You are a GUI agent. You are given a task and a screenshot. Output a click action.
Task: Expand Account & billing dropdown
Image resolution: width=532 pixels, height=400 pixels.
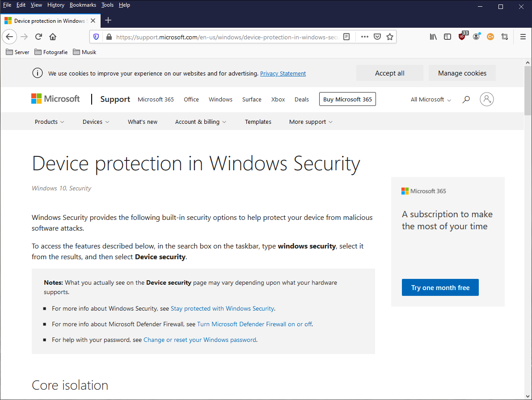coord(201,122)
